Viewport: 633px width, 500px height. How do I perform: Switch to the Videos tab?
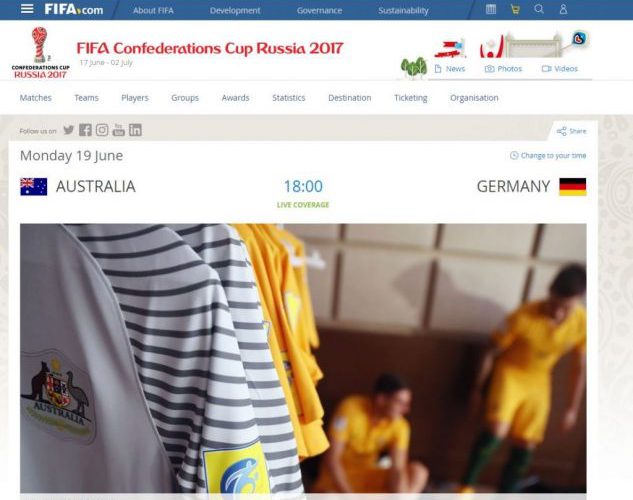pos(560,69)
